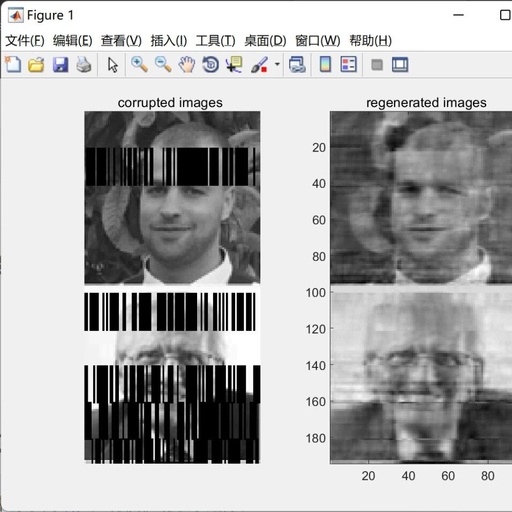
Task: Click the 'regenerated images' title text
Action: [x=426, y=103]
